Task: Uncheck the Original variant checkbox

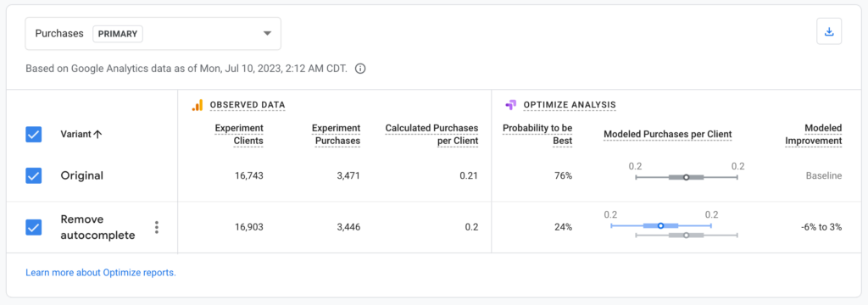Action: point(34,175)
